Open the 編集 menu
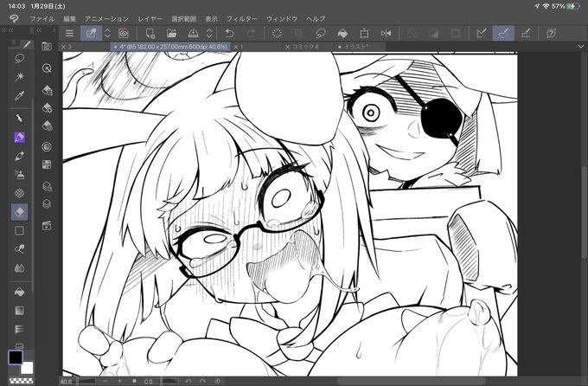Screen dimensions: 588x386 (69, 19)
